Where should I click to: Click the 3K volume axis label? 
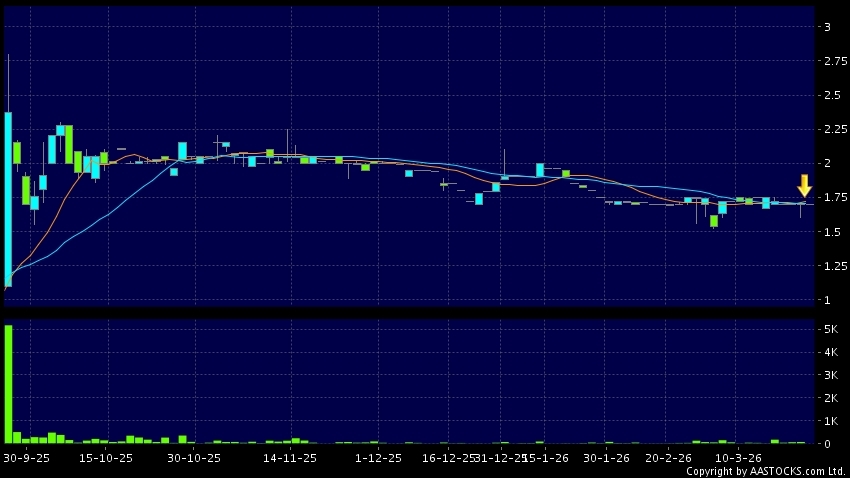coord(830,375)
